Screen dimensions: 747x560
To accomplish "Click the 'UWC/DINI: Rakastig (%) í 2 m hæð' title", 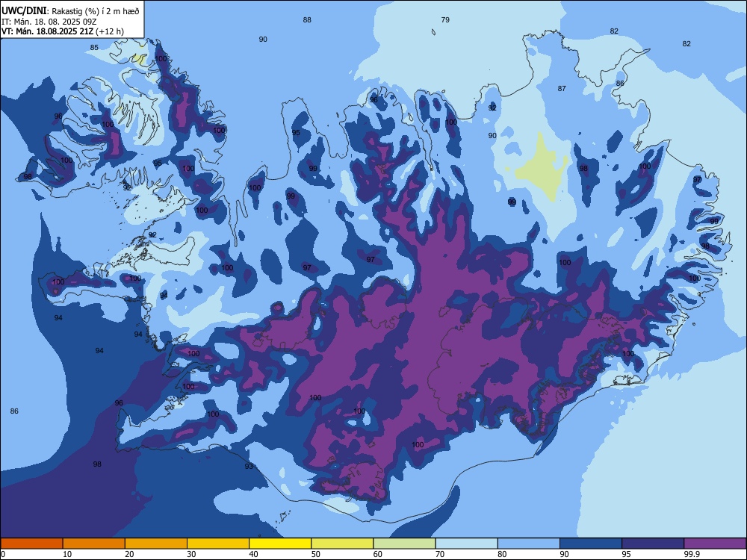I will (70, 11).
